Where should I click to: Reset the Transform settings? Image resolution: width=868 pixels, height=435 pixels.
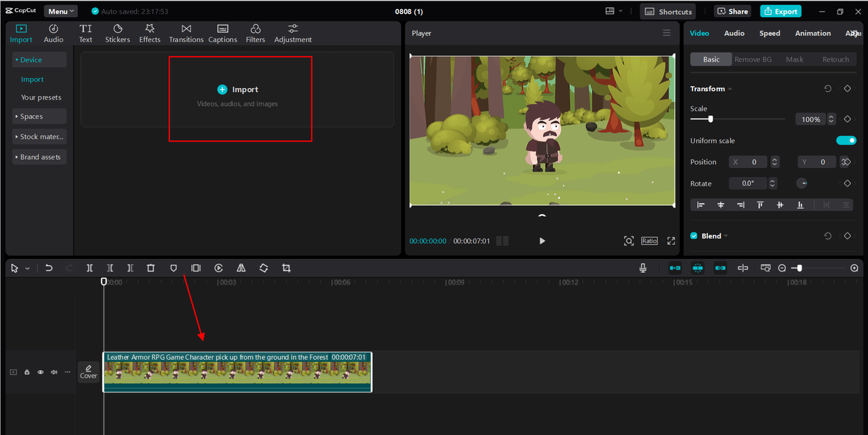pos(828,89)
